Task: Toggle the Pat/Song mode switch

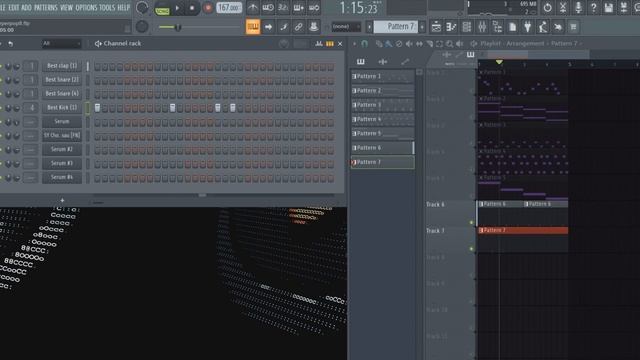Action: coord(162,8)
